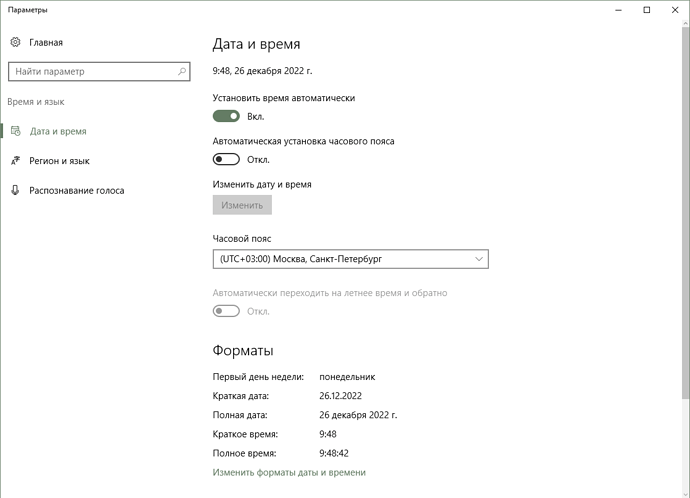The height and width of the screenshot is (498, 690).
Task: Enable Автоматическая установка часового пояса toggle
Action: pyautogui.click(x=226, y=159)
